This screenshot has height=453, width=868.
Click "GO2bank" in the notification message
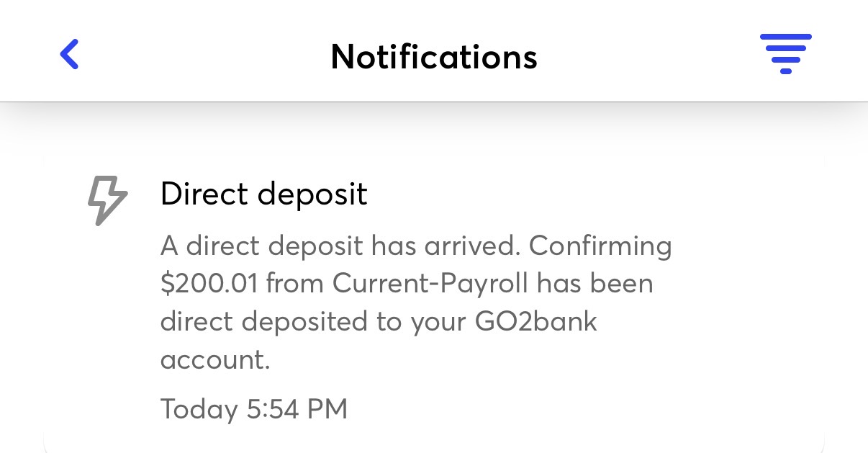tap(536, 321)
